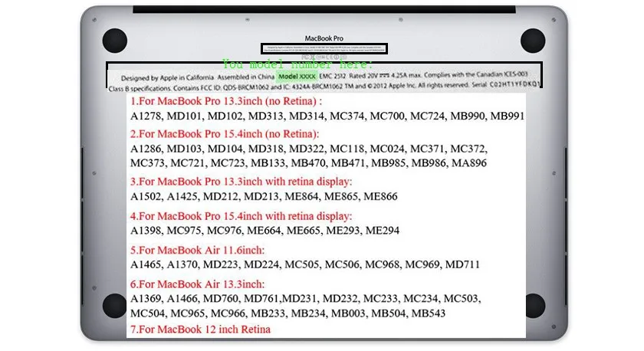The height and width of the screenshot is (351, 644).
Task: Click model number MC373
Action: [148, 163]
